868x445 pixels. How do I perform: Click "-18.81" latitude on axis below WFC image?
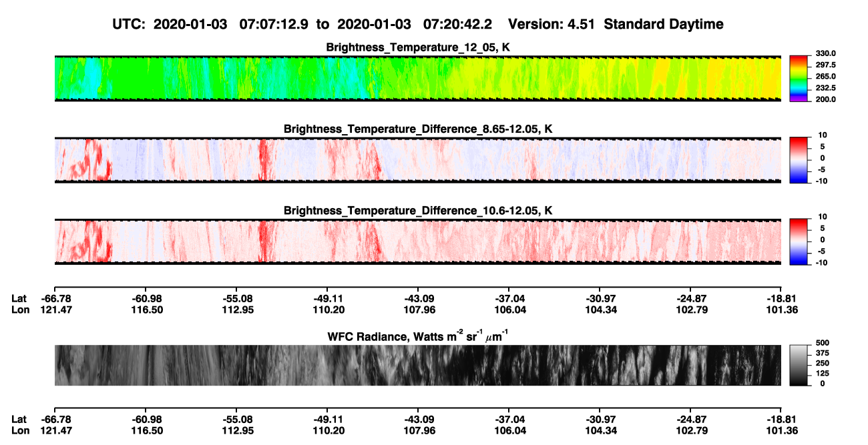(x=781, y=419)
